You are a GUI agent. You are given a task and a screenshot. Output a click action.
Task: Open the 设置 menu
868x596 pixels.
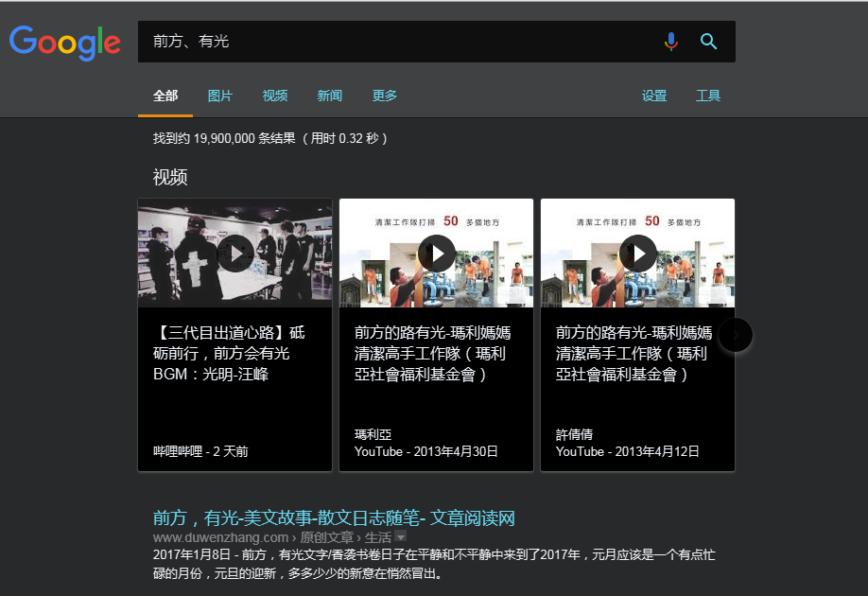click(x=654, y=96)
